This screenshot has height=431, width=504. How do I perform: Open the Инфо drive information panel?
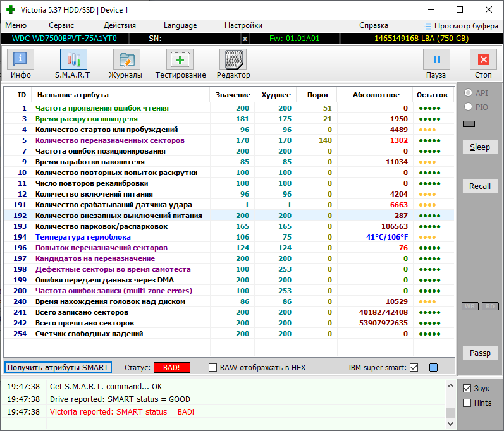20,59
